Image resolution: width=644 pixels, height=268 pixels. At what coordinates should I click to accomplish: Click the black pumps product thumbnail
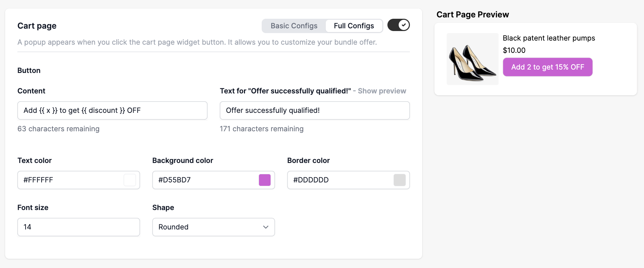click(x=473, y=59)
